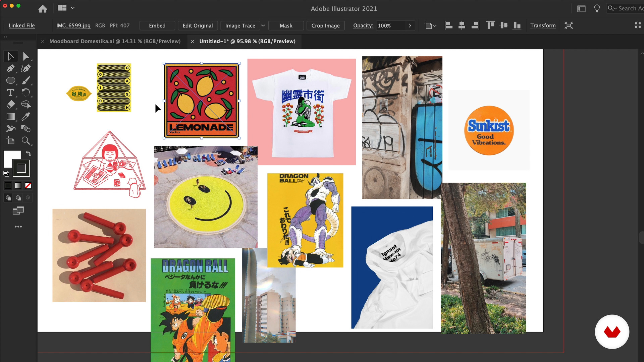This screenshot has width=644, height=362.
Task: Select the Gradient tool
Action: point(11,117)
